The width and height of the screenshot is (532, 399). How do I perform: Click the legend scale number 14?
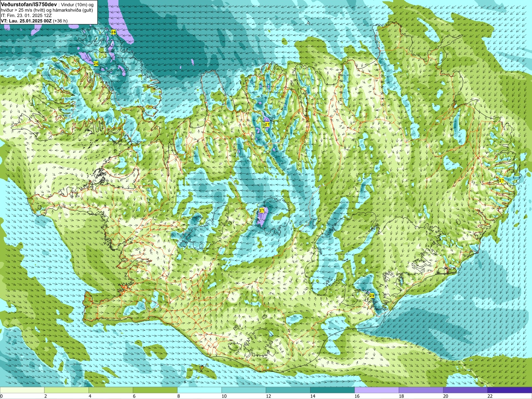313,396
